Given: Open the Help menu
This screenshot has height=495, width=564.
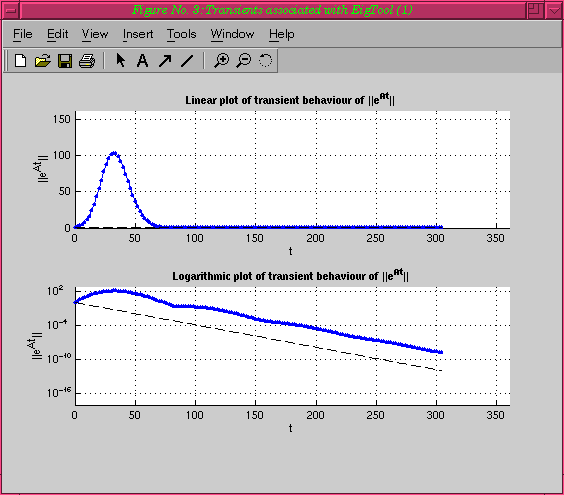Looking at the screenshot, I should (282, 34).
